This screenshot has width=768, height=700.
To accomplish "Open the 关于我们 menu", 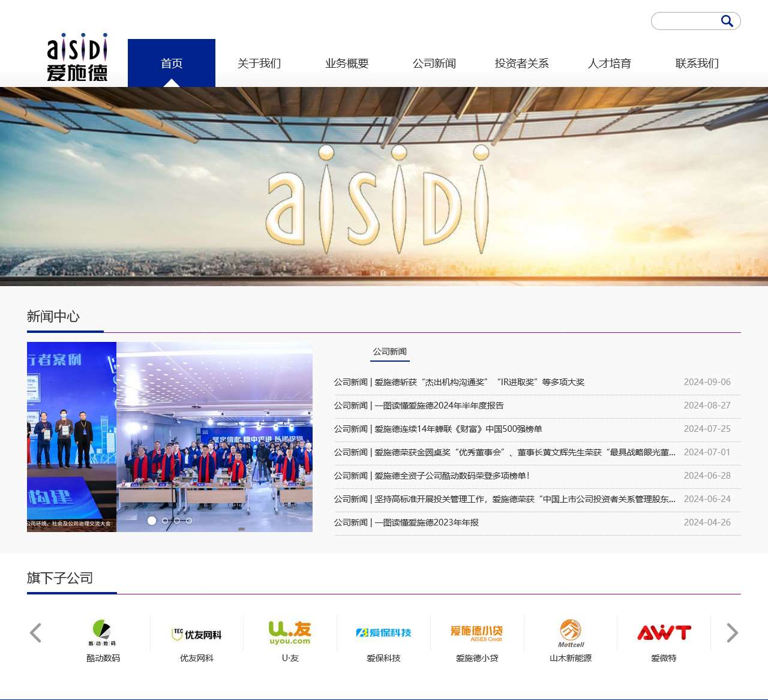I will (x=259, y=63).
